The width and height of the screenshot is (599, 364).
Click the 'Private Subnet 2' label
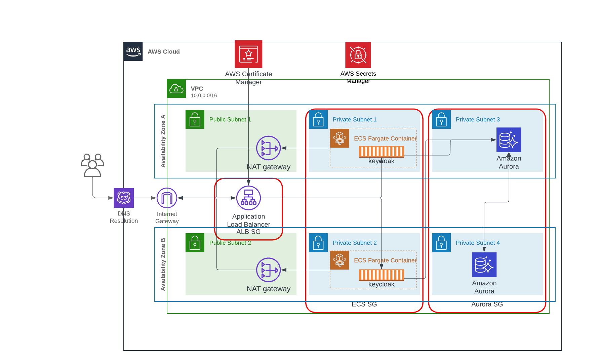coord(355,243)
